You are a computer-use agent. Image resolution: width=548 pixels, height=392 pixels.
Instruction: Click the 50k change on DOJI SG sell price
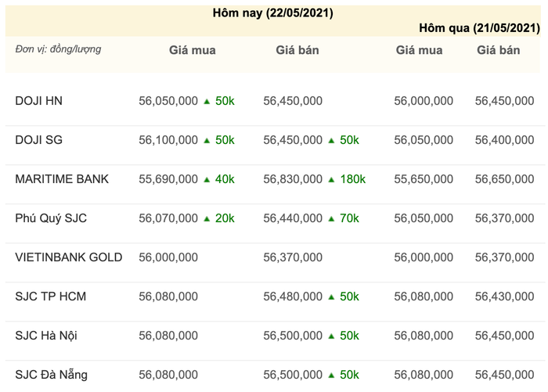[349, 140]
